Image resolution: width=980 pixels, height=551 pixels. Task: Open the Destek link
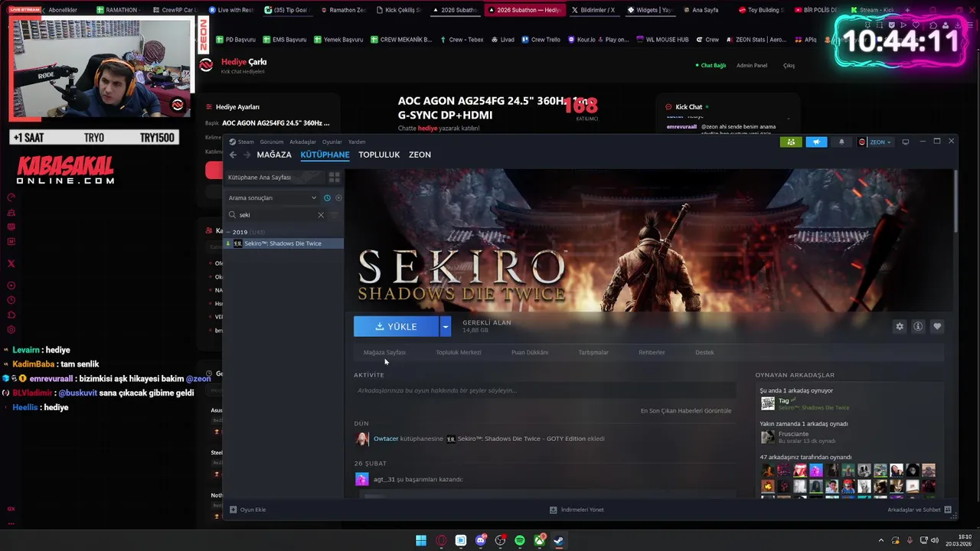704,353
